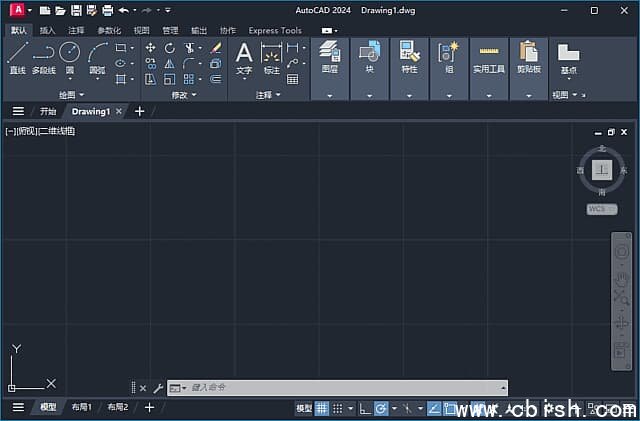Toggle 2D object snap in status bar
Image resolution: width=640 pixels, height=421 pixels.
(x=450, y=408)
